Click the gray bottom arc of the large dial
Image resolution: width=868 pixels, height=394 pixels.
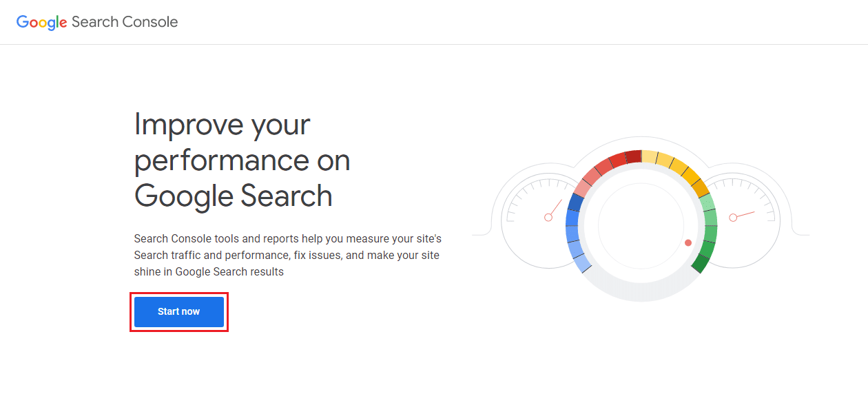click(641, 291)
